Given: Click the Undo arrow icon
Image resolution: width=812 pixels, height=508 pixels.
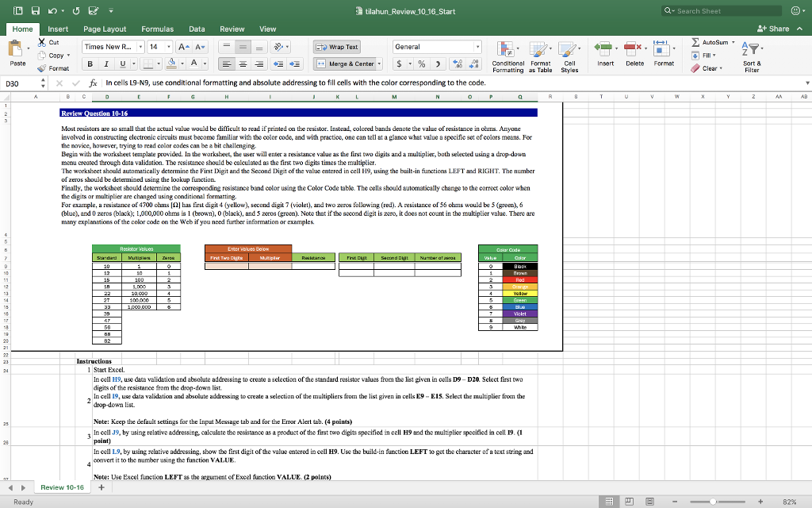Looking at the screenshot, I should pos(52,10).
